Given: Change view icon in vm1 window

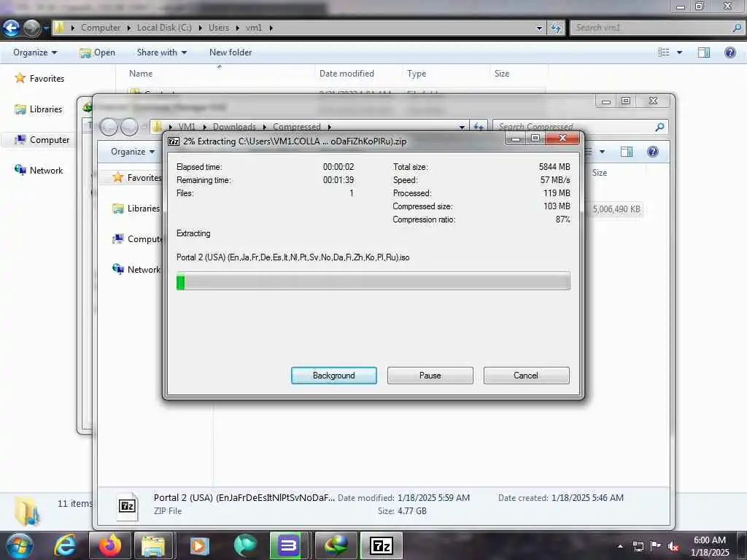Looking at the screenshot, I should pos(664,52).
